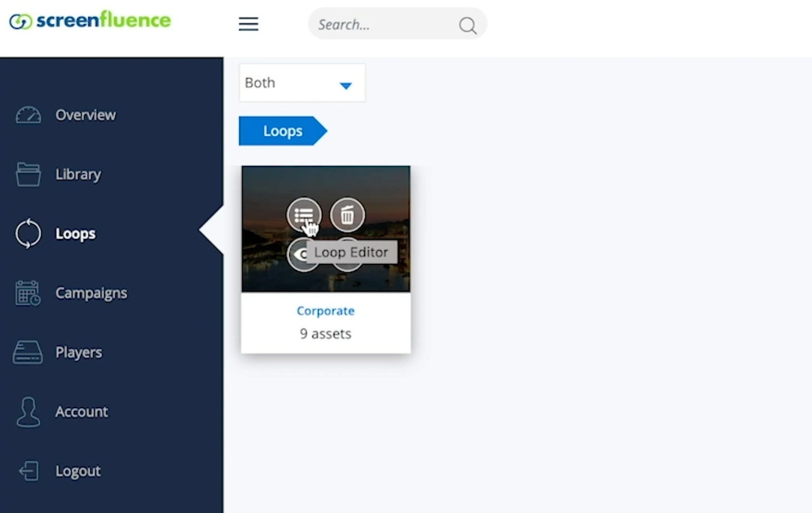Click the blue dropdown arrow
812x513 pixels.
[x=345, y=85]
